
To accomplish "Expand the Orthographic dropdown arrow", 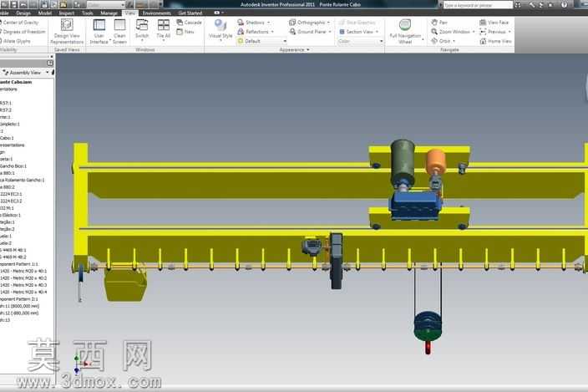I will coord(328,23).
